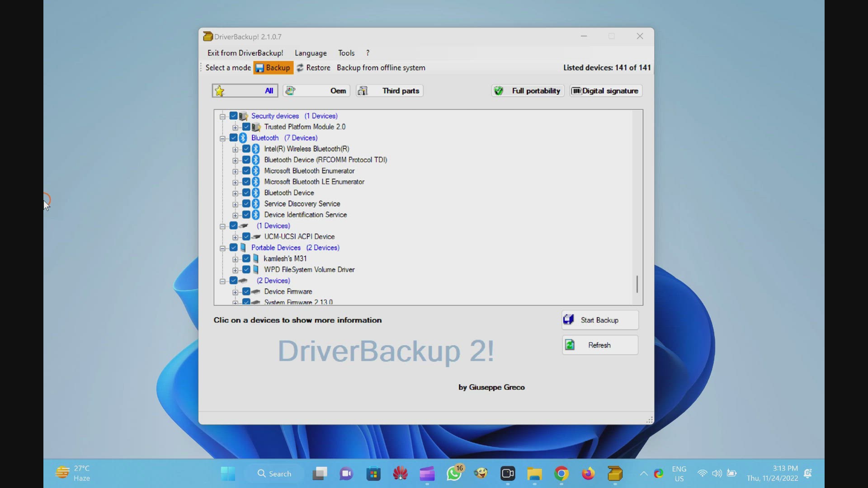Open the ? help menu
The height and width of the screenshot is (488, 868).
pyautogui.click(x=368, y=53)
